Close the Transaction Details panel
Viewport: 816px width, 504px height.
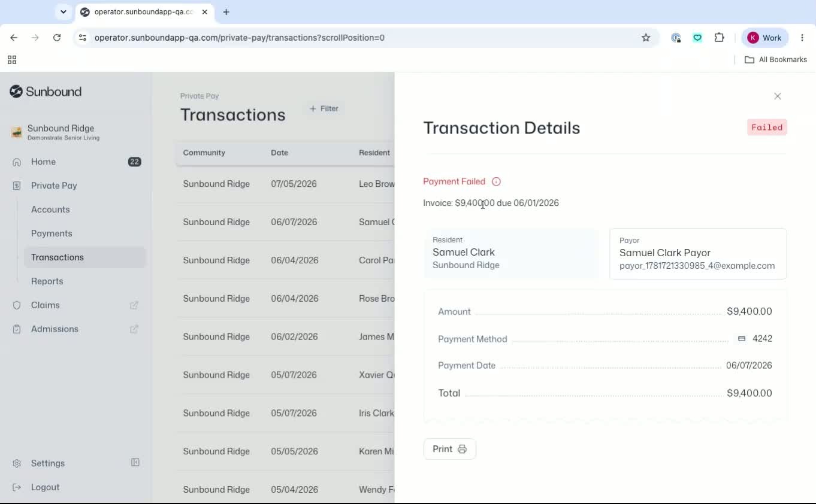click(778, 96)
